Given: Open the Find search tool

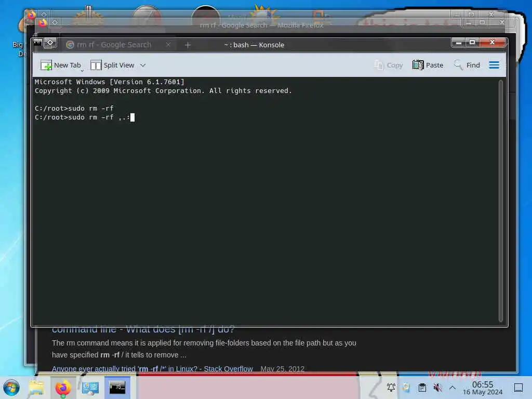Looking at the screenshot, I should coord(467,65).
